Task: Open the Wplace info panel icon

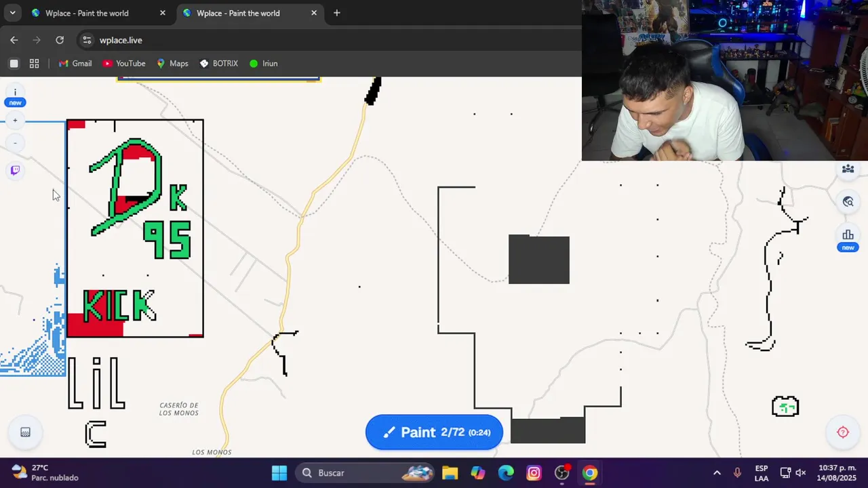Action: coord(15,93)
